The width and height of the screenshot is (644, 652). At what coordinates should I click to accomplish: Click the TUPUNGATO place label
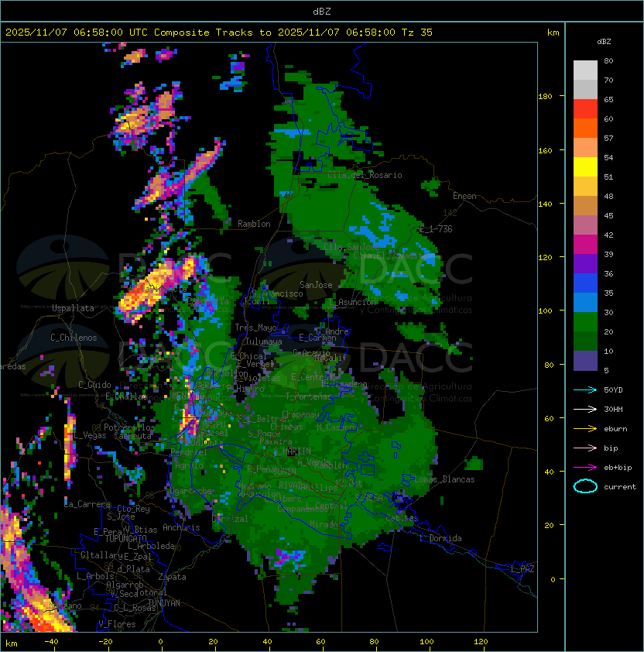click(125, 538)
